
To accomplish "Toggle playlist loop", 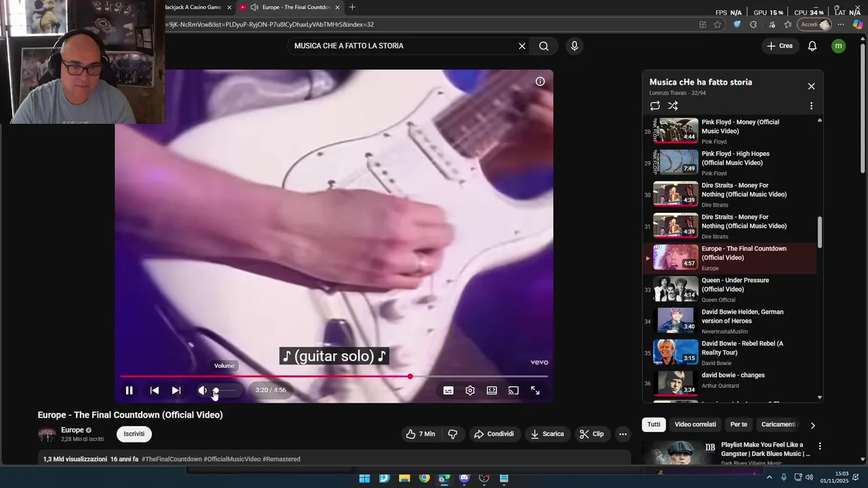I will (655, 106).
